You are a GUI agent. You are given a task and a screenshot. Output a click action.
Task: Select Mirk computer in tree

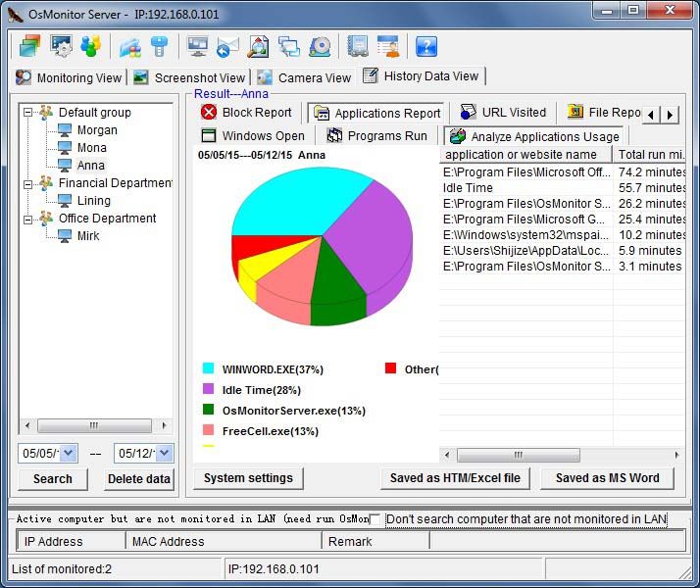click(x=88, y=235)
